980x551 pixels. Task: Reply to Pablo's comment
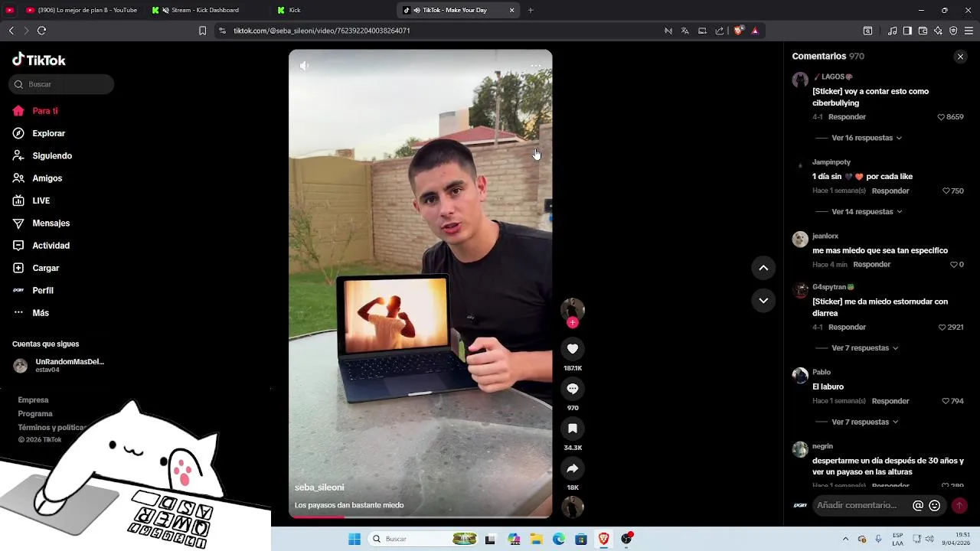point(890,401)
